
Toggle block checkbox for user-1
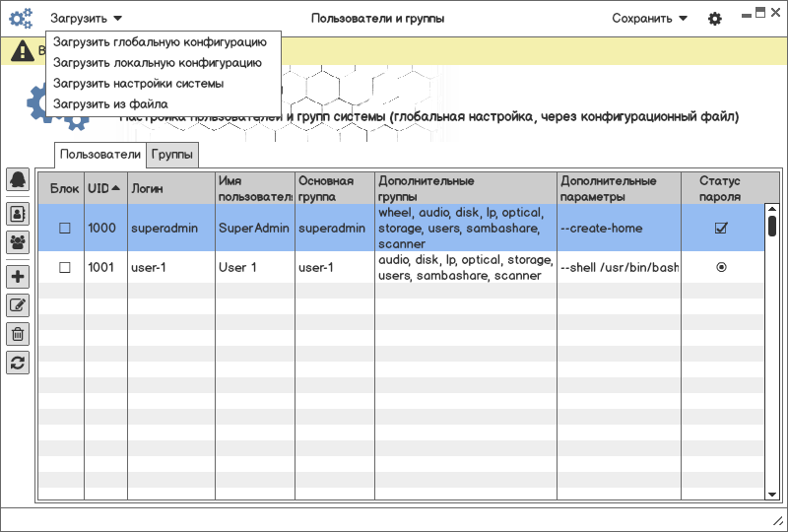(x=64, y=267)
